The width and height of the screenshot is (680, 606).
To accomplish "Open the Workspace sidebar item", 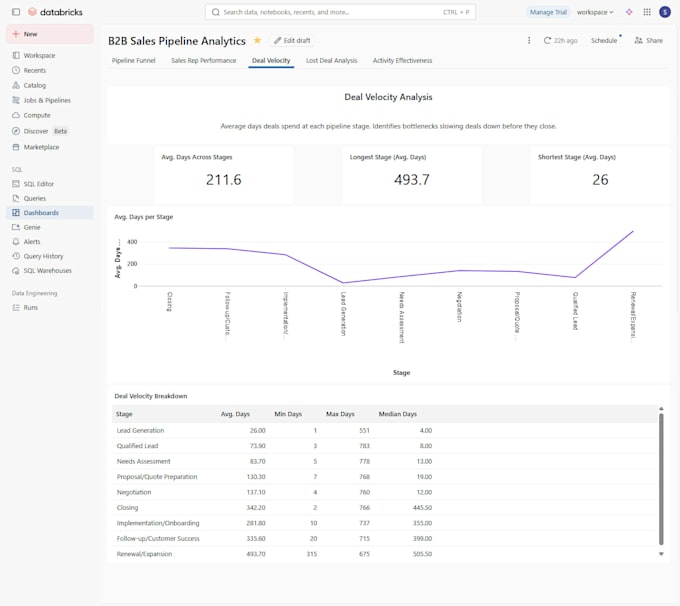I will click(x=49, y=56).
